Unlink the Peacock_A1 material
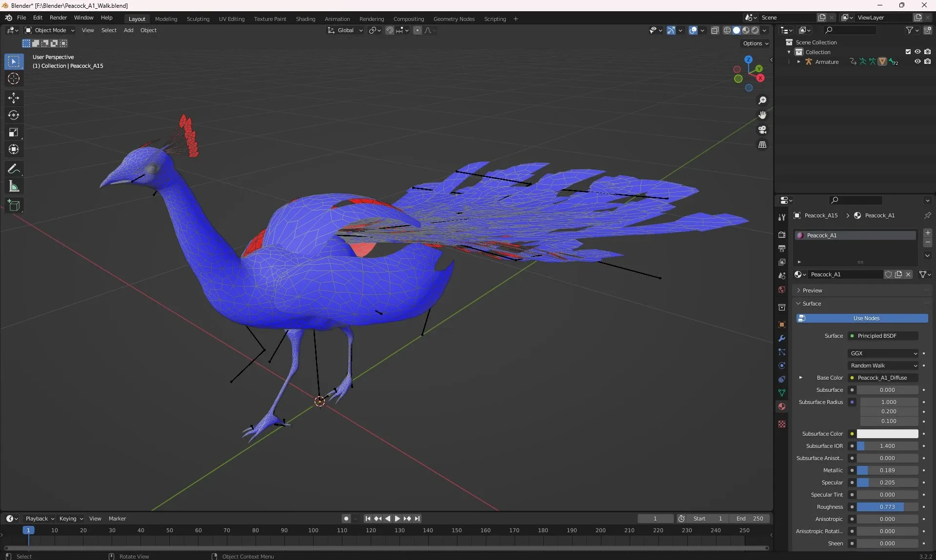The image size is (936, 560). pyautogui.click(x=908, y=274)
